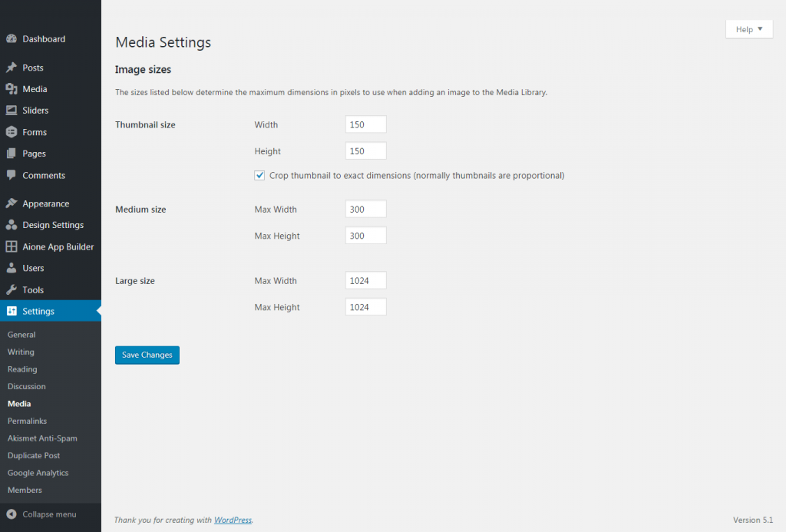This screenshot has width=786, height=532.
Task: Click the Pages icon in sidebar
Action: pos(11,154)
